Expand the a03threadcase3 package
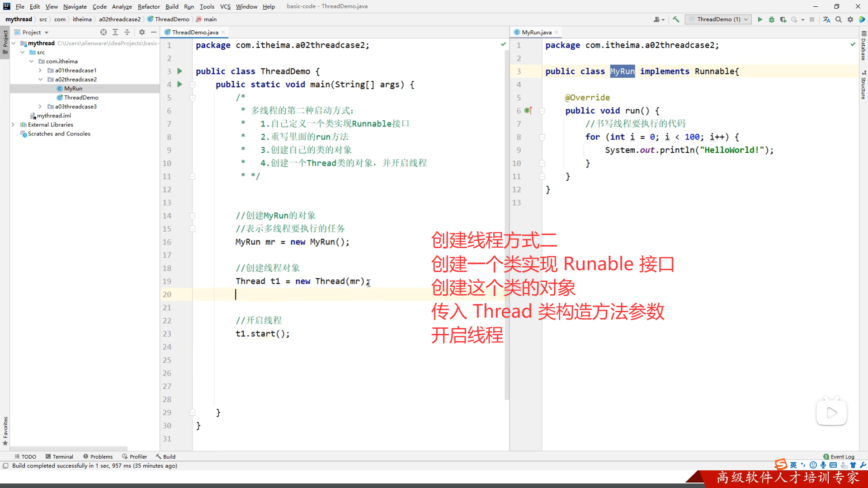 (40, 107)
